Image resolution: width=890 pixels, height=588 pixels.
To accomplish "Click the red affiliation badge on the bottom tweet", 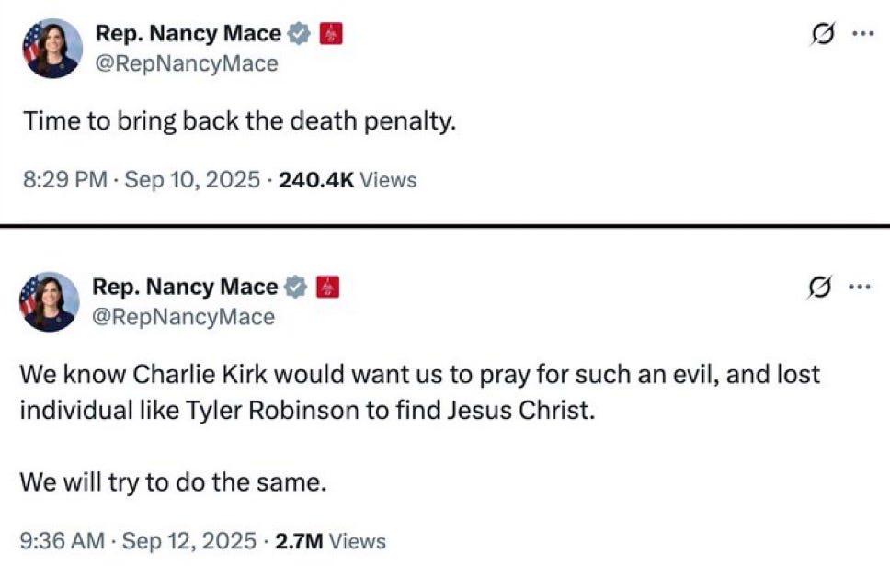I will (328, 287).
